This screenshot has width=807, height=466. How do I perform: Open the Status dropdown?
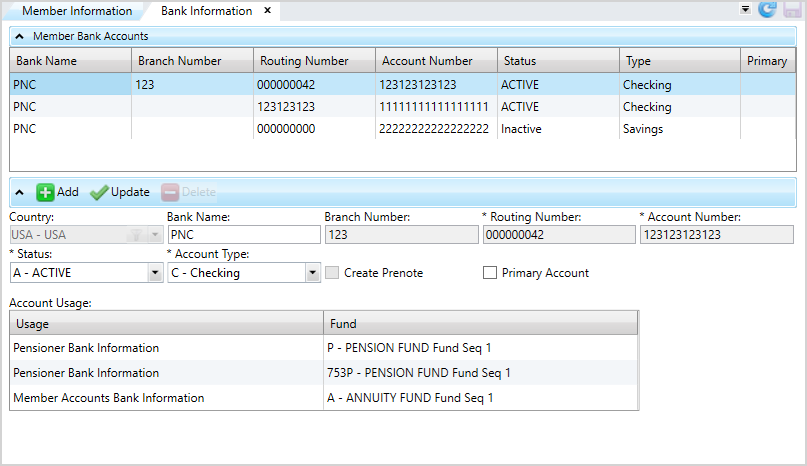tap(154, 273)
